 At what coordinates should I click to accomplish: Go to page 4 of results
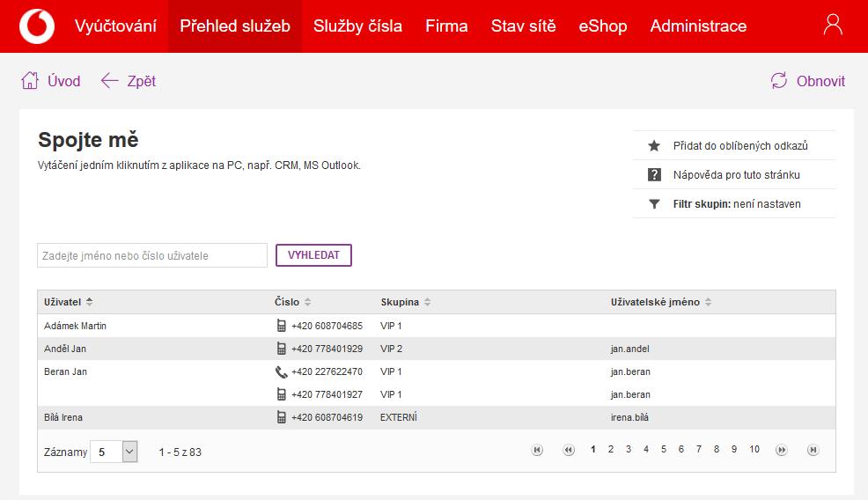coord(646,449)
